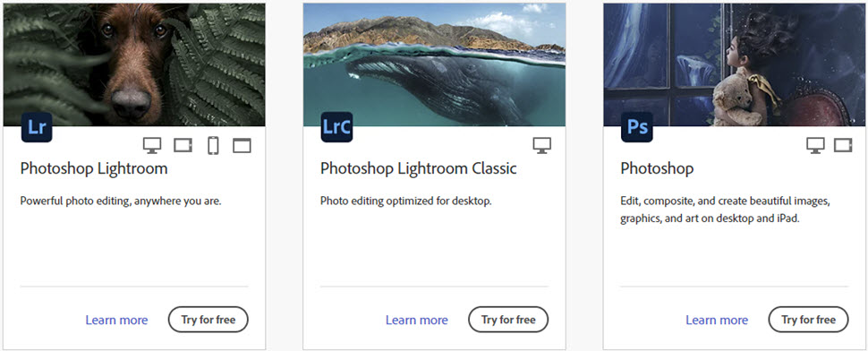Click the dog in ferns image
868x351 pixels.
tap(134, 64)
